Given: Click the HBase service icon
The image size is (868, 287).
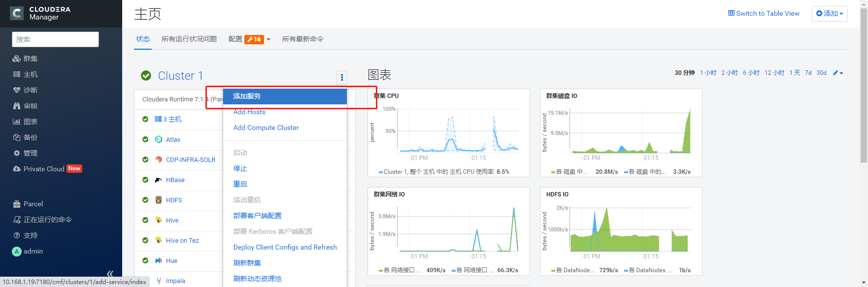Looking at the screenshot, I should (159, 180).
